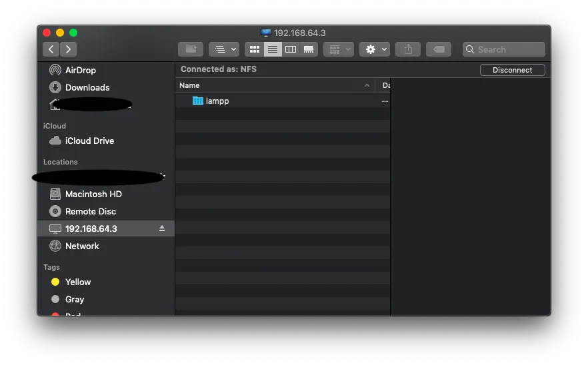This screenshot has height=365, width=588.
Task: Click the iCloud section header
Action: [x=55, y=126]
